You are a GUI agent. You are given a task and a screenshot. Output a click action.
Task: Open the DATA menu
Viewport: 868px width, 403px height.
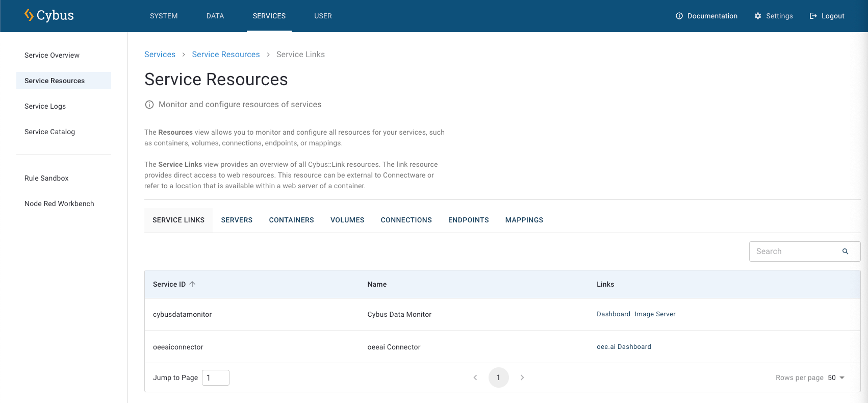[215, 16]
